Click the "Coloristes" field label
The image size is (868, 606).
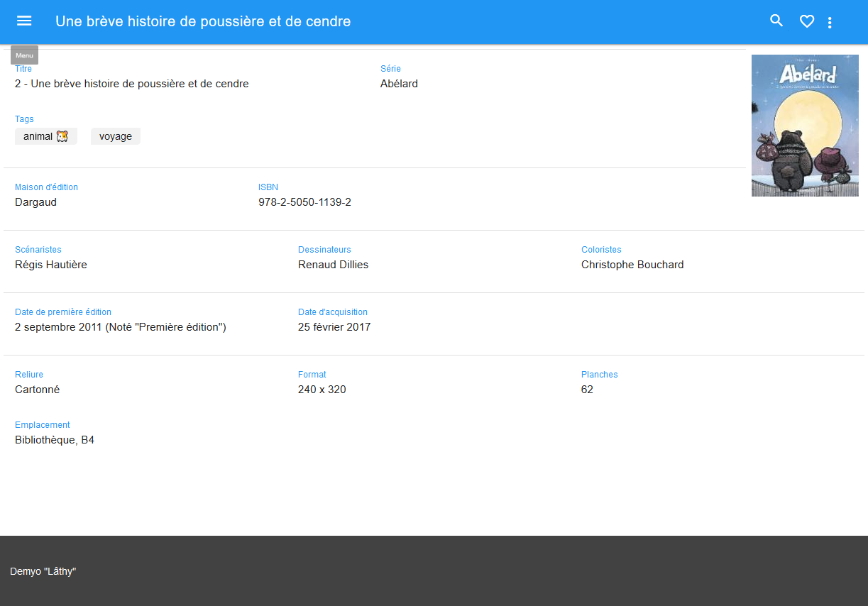tap(601, 250)
